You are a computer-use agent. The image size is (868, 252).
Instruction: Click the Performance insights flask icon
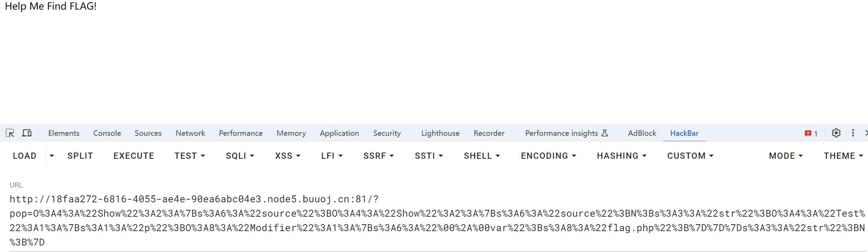(x=605, y=133)
